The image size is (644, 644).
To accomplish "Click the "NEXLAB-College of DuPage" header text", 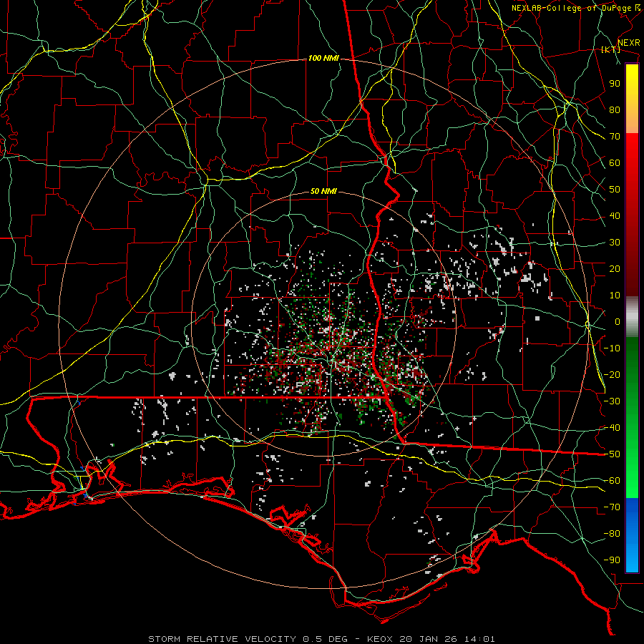I will click(x=571, y=8).
